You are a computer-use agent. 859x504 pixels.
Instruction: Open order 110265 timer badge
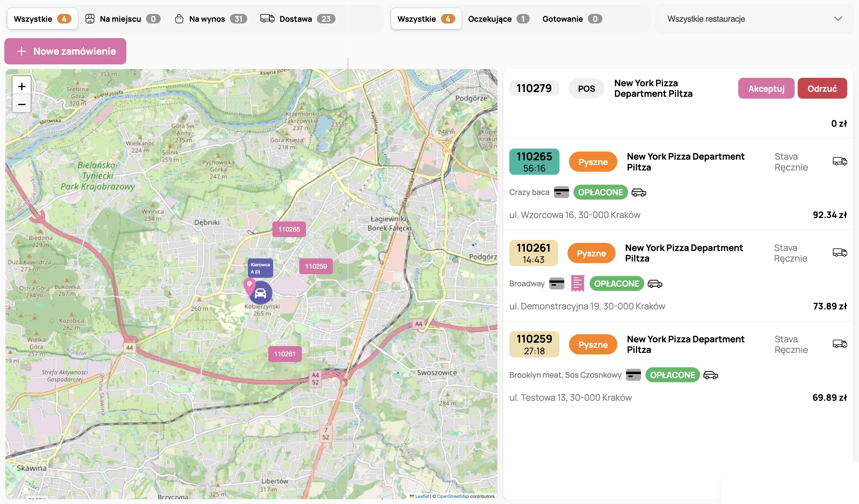click(x=534, y=162)
